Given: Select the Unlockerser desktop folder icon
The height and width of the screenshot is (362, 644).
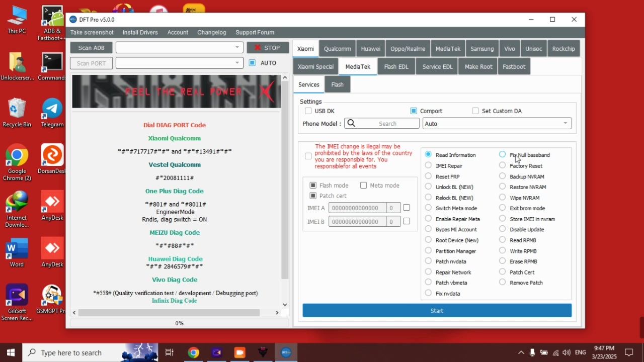Looking at the screenshot, I should click(x=17, y=66).
